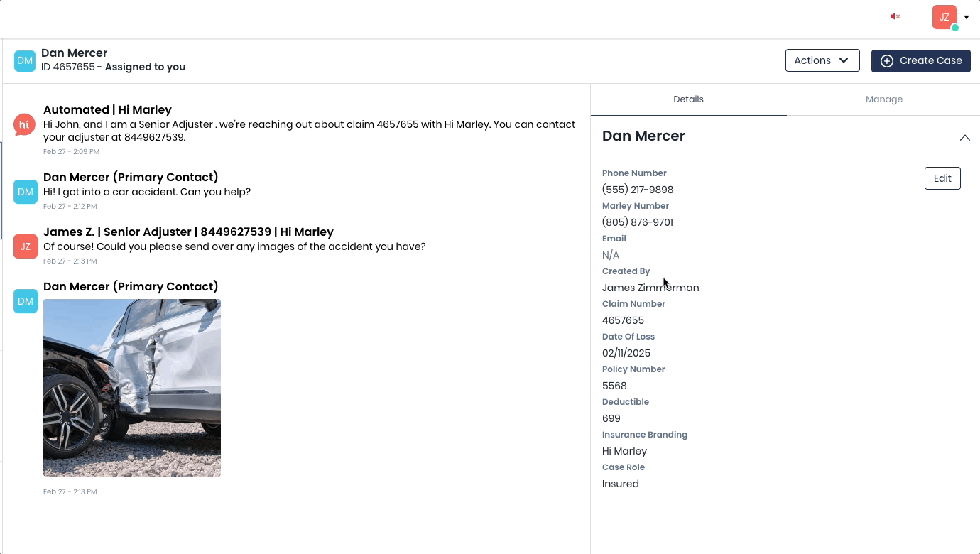Image resolution: width=980 pixels, height=554 pixels.
Task: Select the DM avatar beside Dan Mercer's name
Action: [25, 61]
